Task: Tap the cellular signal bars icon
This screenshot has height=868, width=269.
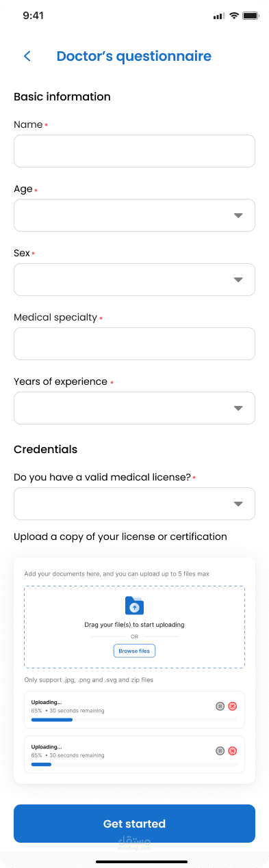Action: (219, 16)
